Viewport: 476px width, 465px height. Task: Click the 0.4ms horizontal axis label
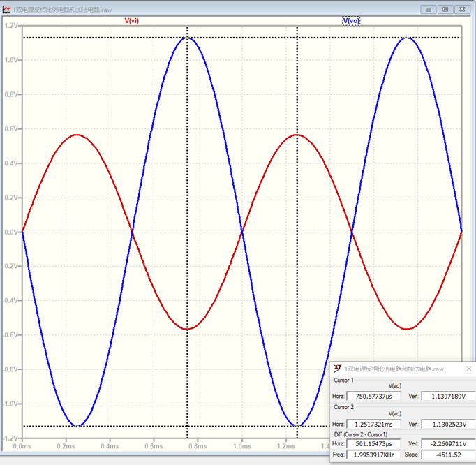pyautogui.click(x=110, y=446)
